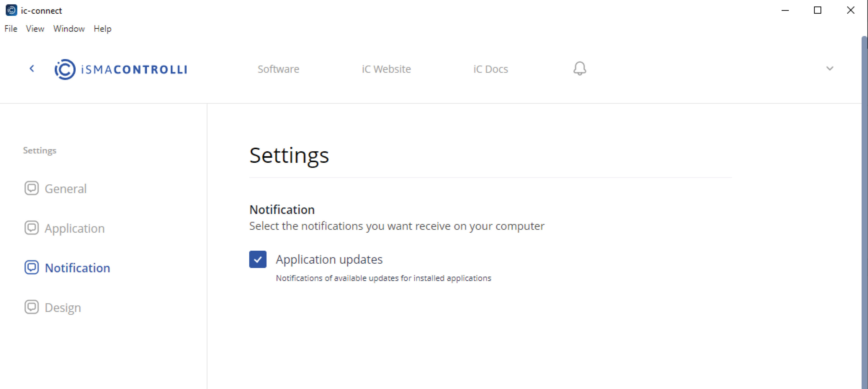Uncheck the Application updates checkbox
The width and height of the screenshot is (868, 389).
click(258, 259)
